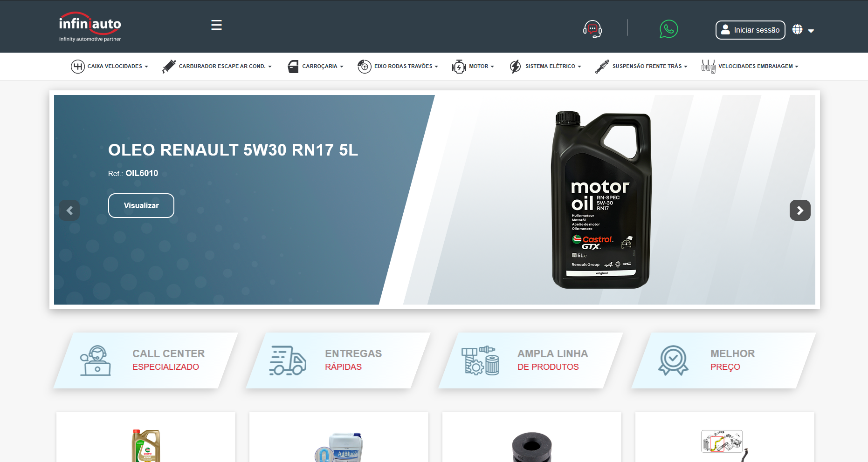This screenshot has height=462, width=868.
Task: Expand the Caixa Velocidades dropdown
Action: pyautogui.click(x=110, y=67)
